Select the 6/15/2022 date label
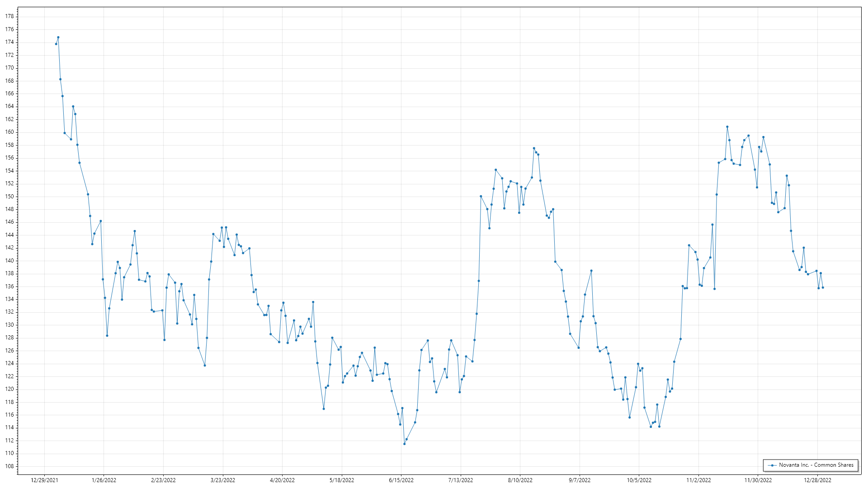The width and height of the screenshot is (868, 488). [401, 480]
